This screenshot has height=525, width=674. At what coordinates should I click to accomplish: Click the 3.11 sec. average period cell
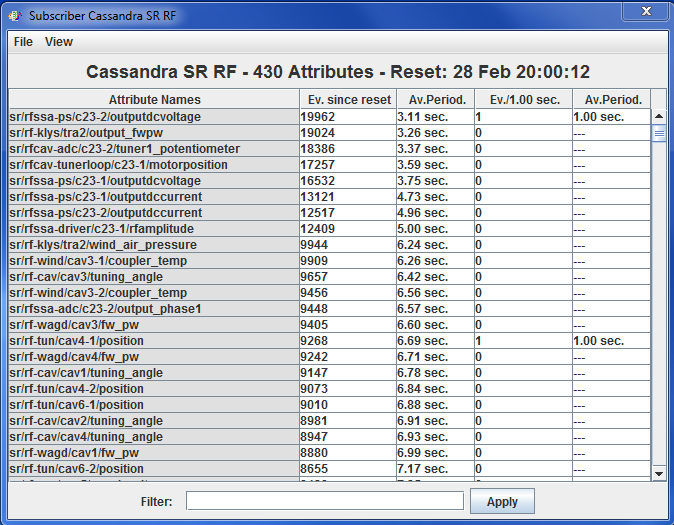click(x=436, y=117)
